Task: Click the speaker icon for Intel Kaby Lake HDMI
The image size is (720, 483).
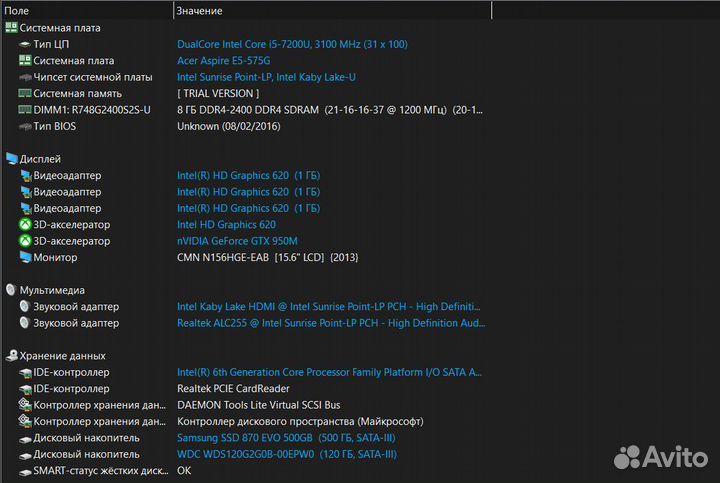Action: coord(25,306)
